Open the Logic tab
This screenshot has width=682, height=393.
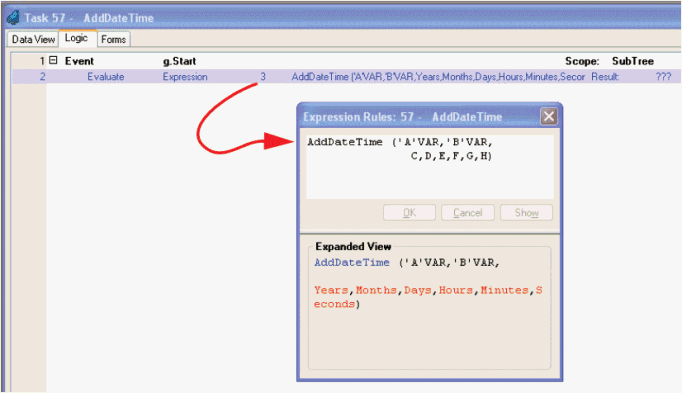point(77,38)
